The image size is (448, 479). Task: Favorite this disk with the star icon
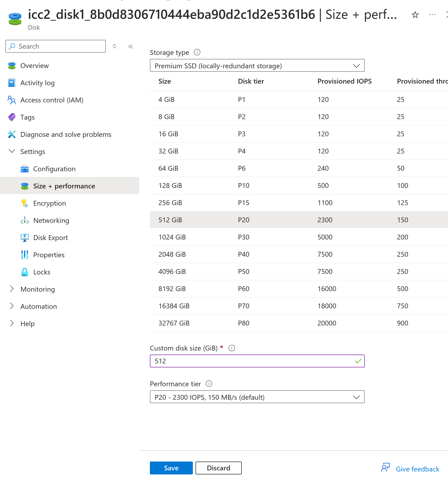(415, 15)
